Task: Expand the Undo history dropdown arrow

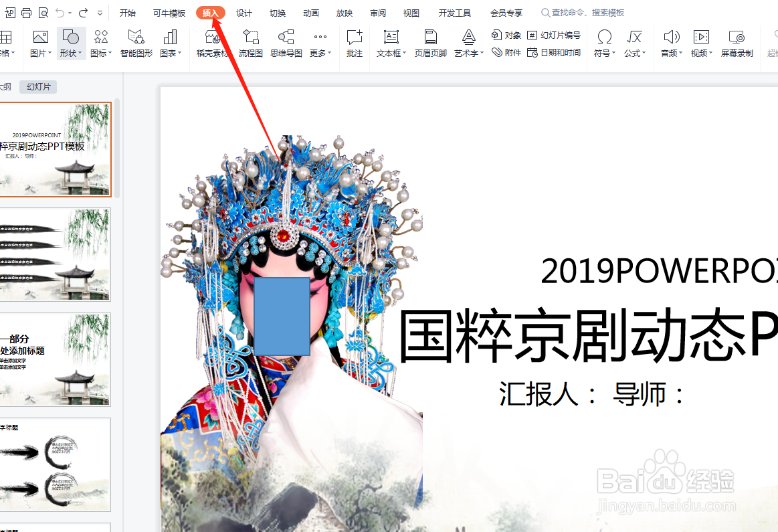Action: 70,13
